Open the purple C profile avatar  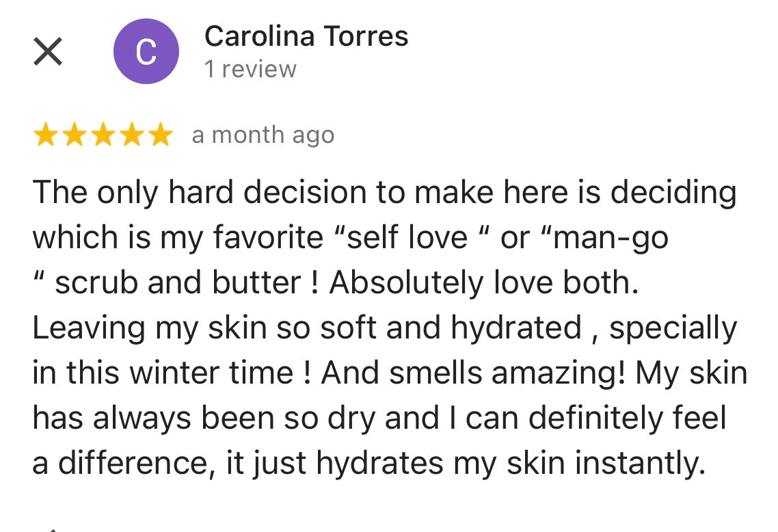[146, 51]
